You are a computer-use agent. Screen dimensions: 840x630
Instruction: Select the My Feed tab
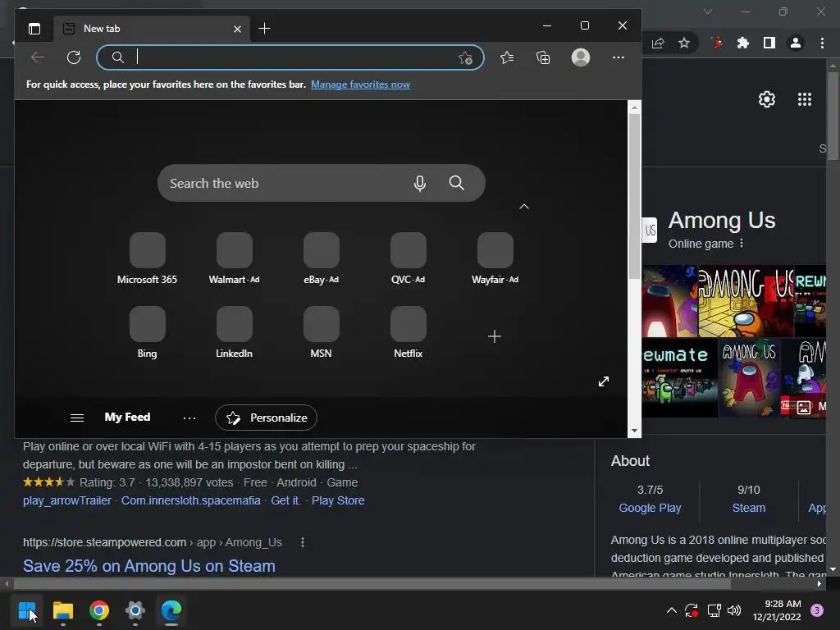127,418
